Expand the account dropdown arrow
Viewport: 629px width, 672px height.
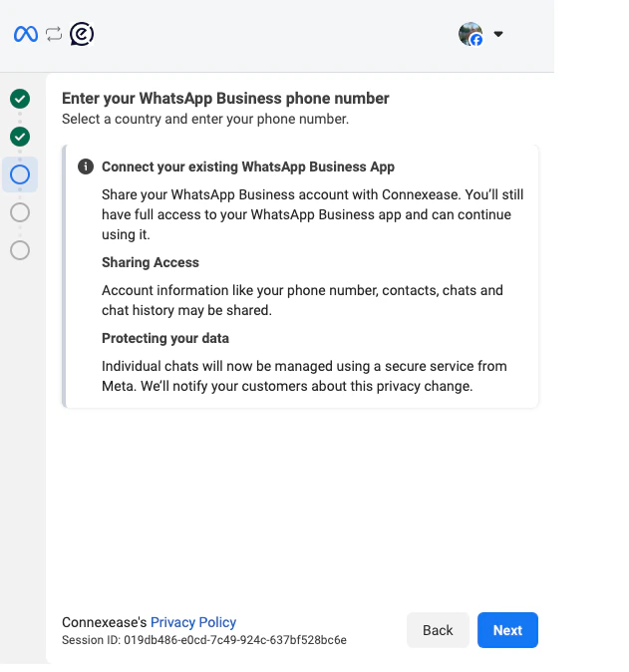pyautogui.click(x=497, y=34)
